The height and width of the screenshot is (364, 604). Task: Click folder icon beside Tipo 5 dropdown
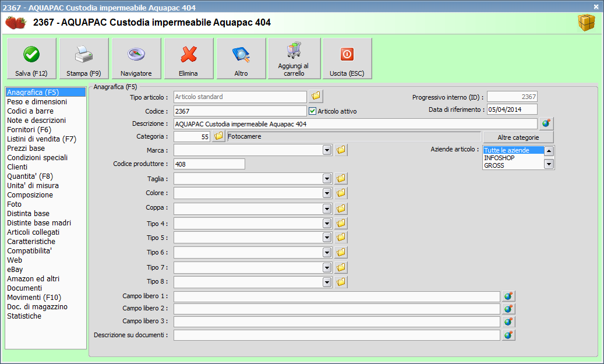pyautogui.click(x=341, y=237)
